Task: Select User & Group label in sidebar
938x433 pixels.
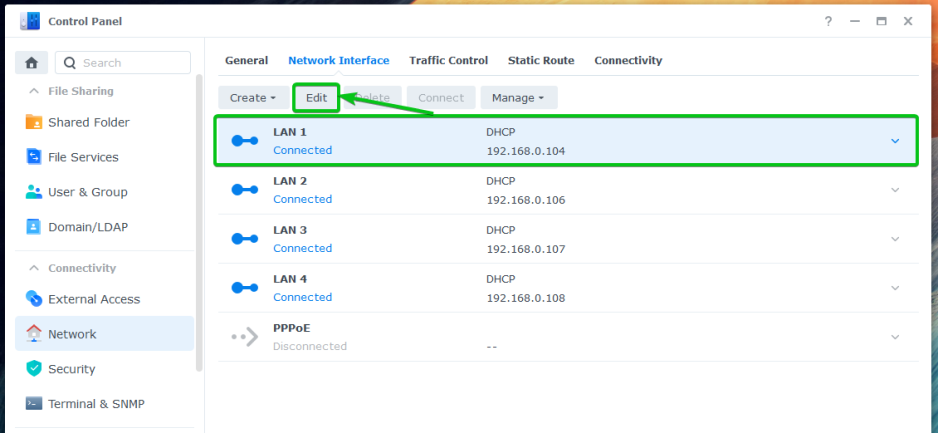Action: [x=88, y=192]
